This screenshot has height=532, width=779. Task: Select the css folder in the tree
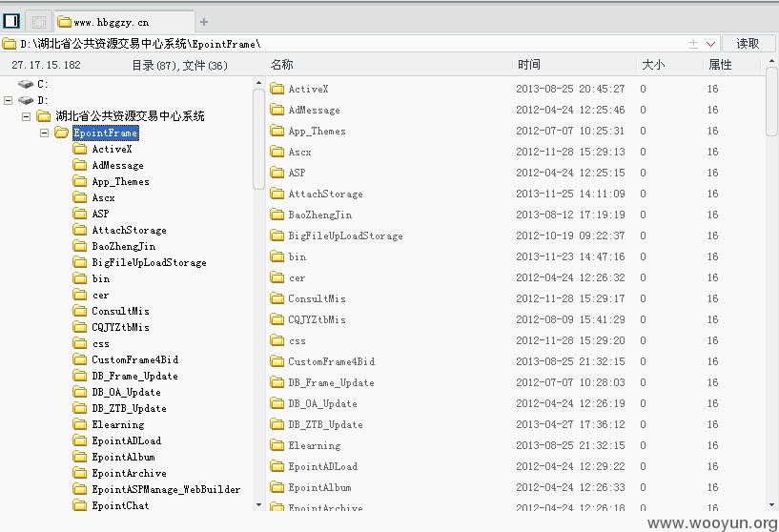click(101, 344)
